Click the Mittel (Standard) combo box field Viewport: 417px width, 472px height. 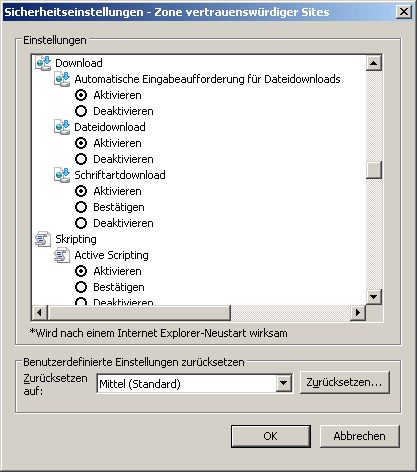pyautogui.click(x=195, y=383)
